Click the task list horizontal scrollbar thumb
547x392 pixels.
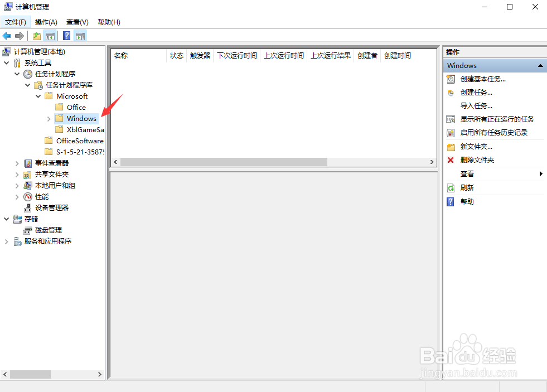click(224, 162)
